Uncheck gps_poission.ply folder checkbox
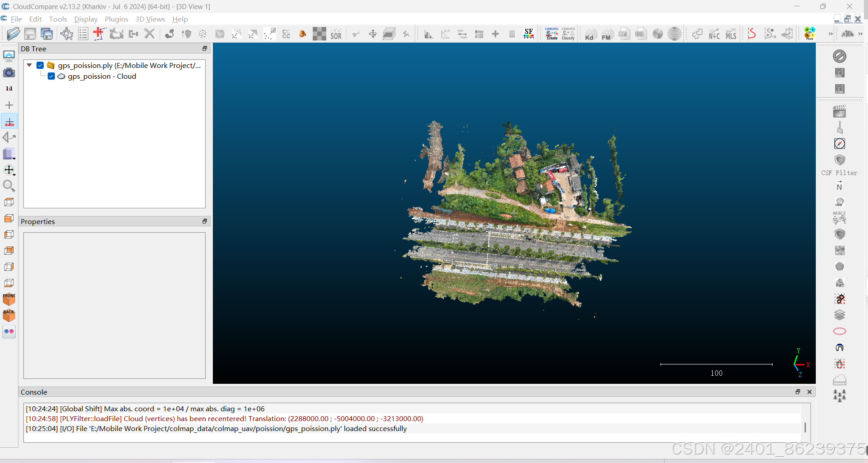 tap(40, 65)
